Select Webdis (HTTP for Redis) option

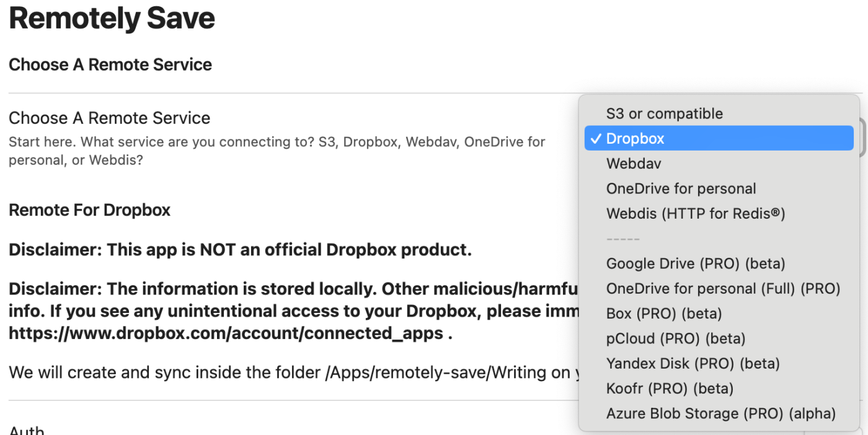pyautogui.click(x=696, y=214)
